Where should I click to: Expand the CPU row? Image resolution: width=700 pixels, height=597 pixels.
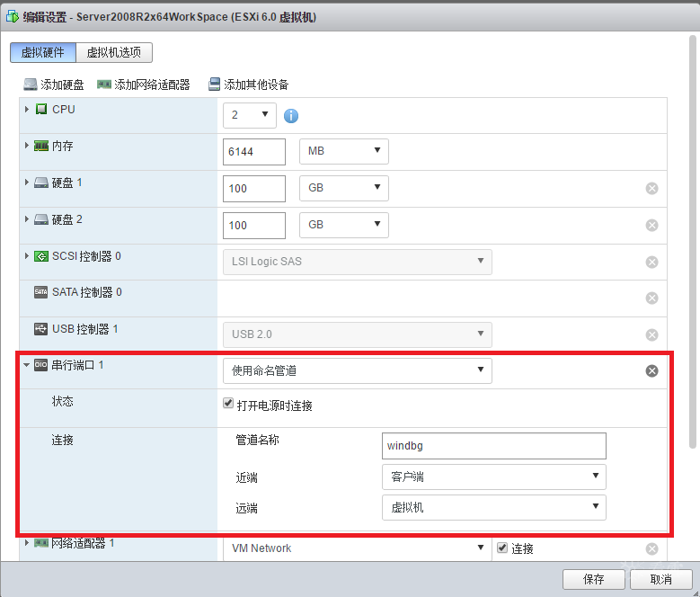[27, 109]
